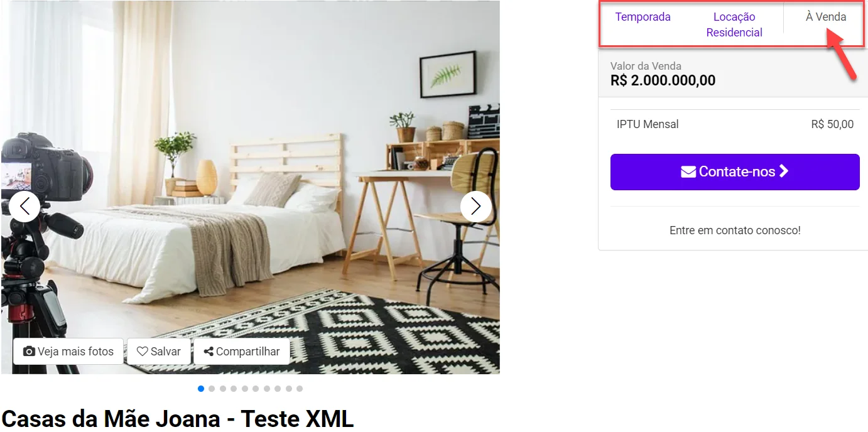Click the chevron arrow on the Contate-nos button
The image size is (868, 432).
tap(784, 171)
